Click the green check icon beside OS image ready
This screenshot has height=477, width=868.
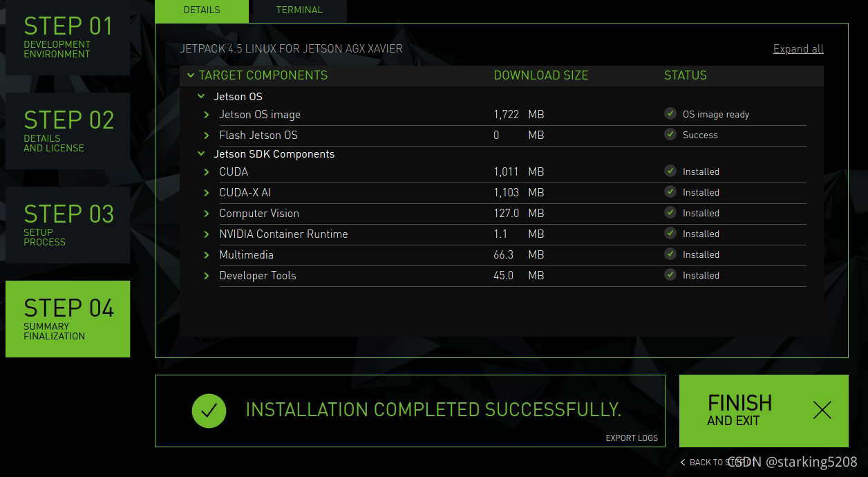[x=670, y=113]
